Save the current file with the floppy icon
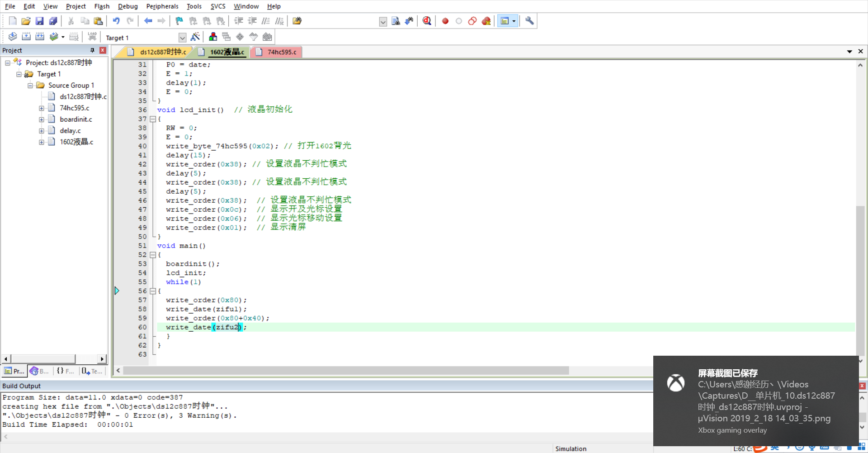868x453 pixels. [x=39, y=21]
